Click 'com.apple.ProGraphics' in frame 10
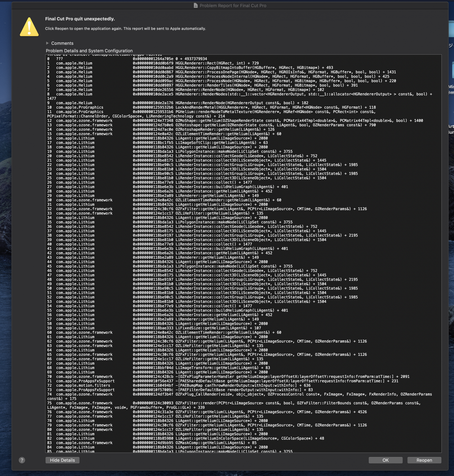 pos(80,107)
